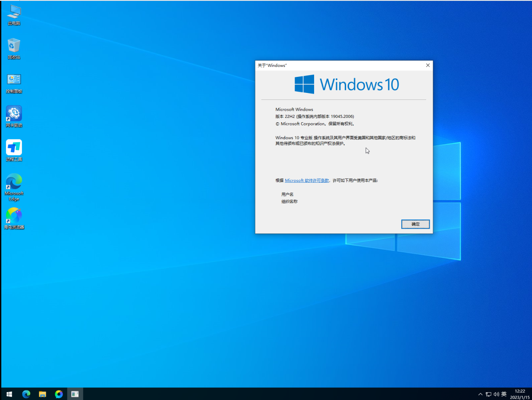
Task: Launch 青鸟浏览器 from the taskbar
Action: 59,394
